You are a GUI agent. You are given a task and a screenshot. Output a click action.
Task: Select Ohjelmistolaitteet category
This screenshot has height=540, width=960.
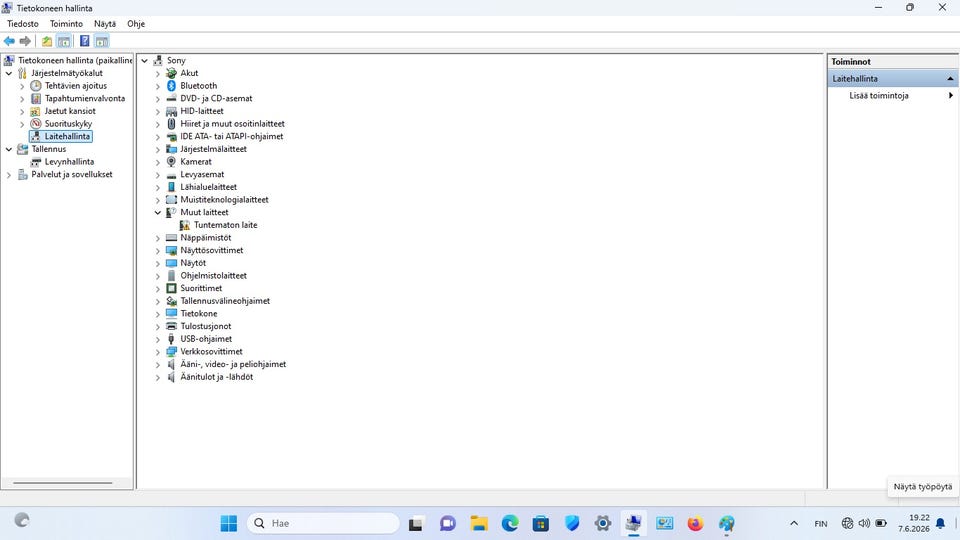tap(213, 276)
